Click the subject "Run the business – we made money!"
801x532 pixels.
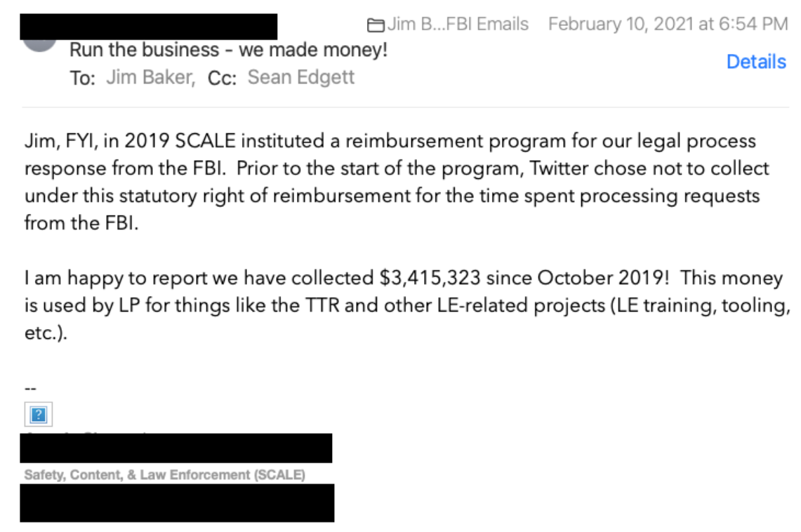pyautogui.click(x=228, y=51)
